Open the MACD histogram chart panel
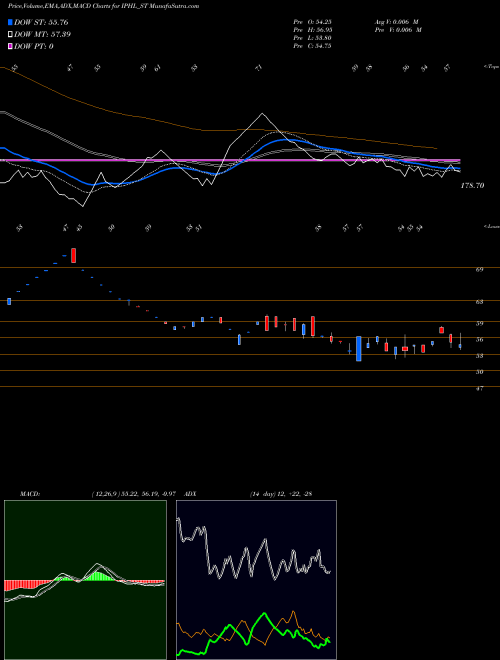Viewport: 500px width, 660px height. (85, 580)
